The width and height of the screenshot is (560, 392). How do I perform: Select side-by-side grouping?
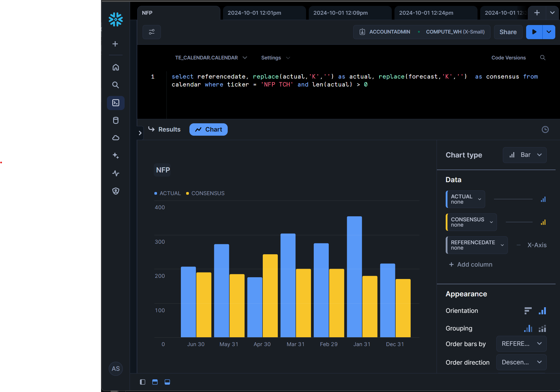coord(528,328)
